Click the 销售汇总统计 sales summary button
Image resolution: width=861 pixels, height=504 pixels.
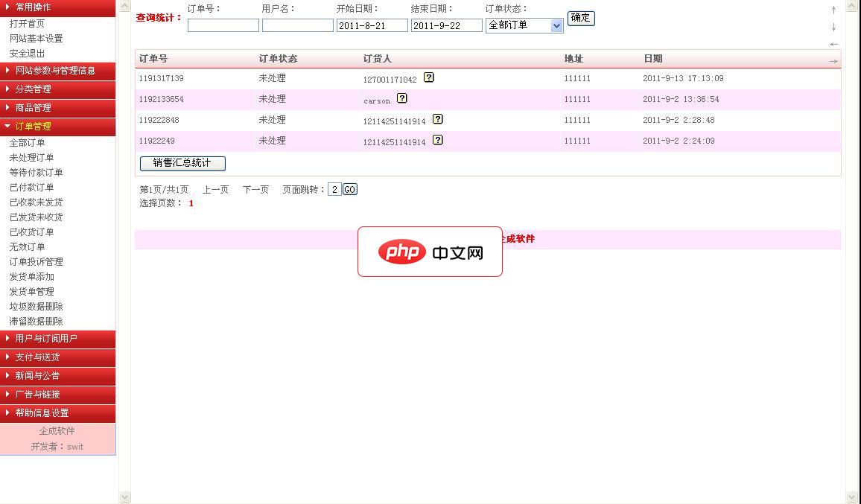click(x=181, y=163)
